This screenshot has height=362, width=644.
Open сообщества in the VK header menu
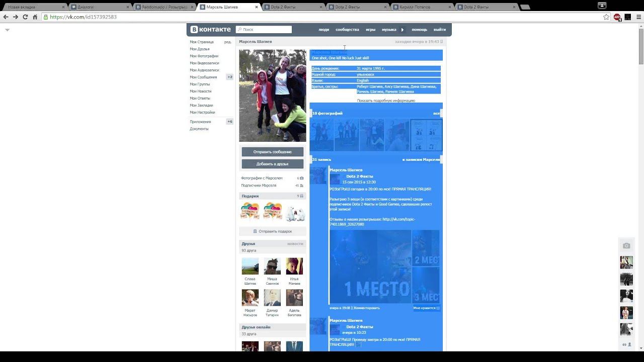click(x=347, y=30)
